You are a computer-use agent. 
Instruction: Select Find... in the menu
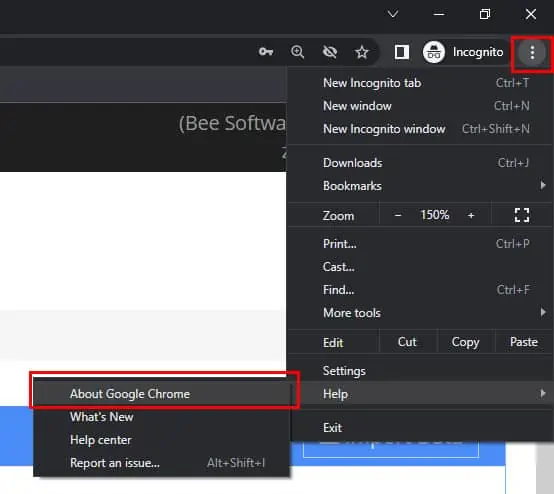pyautogui.click(x=420, y=290)
